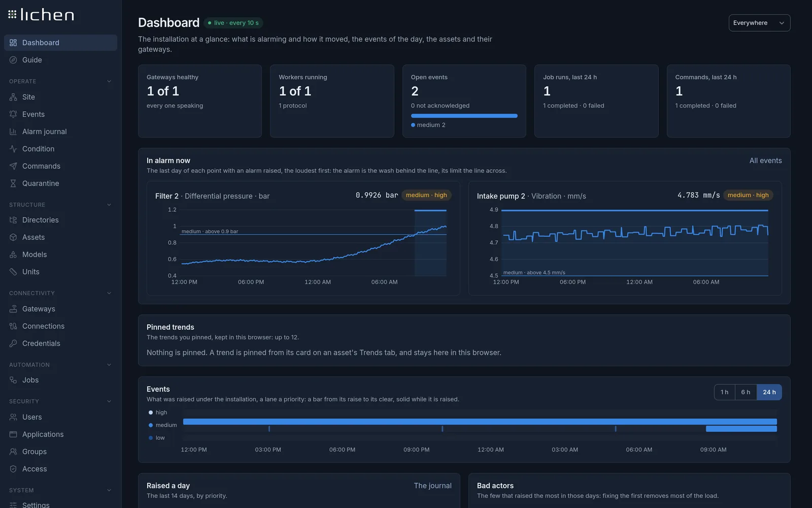Image resolution: width=812 pixels, height=508 pixels.
Task: Click the Units ruler icon
Action: coord(13,272)
